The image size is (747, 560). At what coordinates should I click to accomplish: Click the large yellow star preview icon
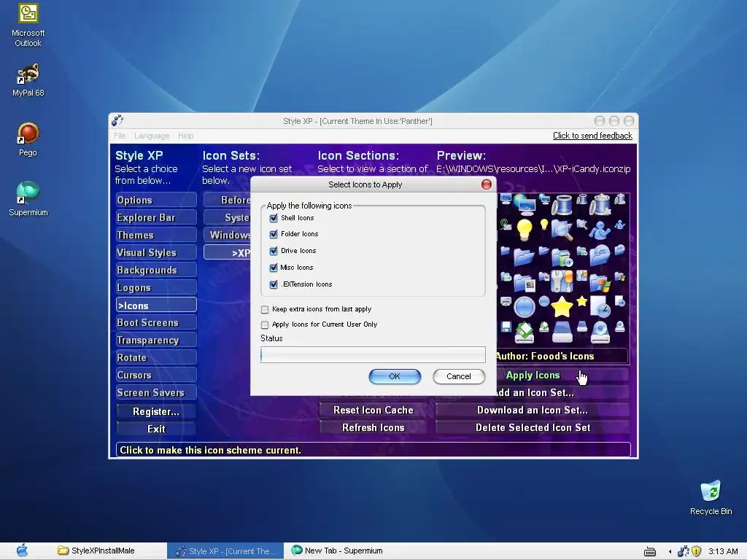pyautogui.click(x=562, y=307)
